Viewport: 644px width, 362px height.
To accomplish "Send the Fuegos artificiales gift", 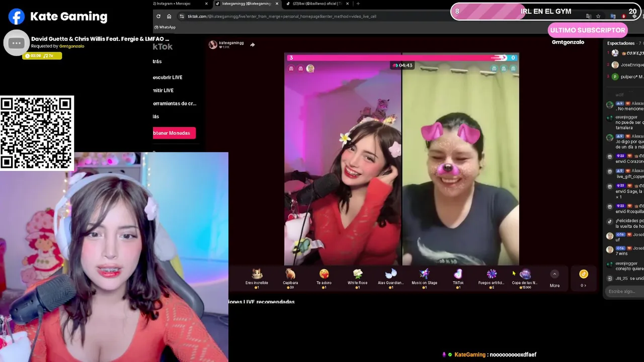I will click(492, 278).
